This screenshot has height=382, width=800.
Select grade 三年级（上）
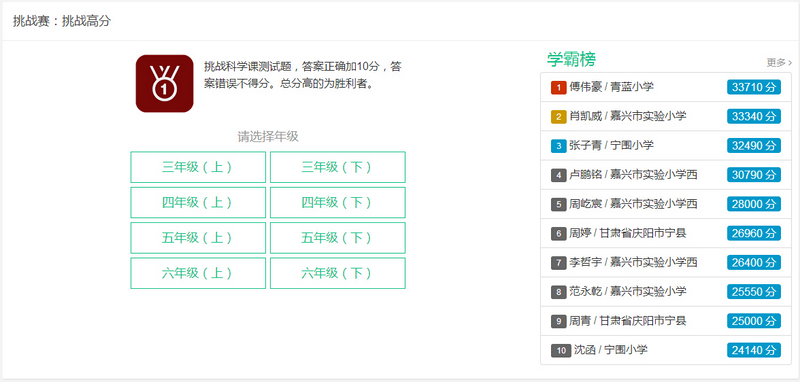(x=198, y=167)
